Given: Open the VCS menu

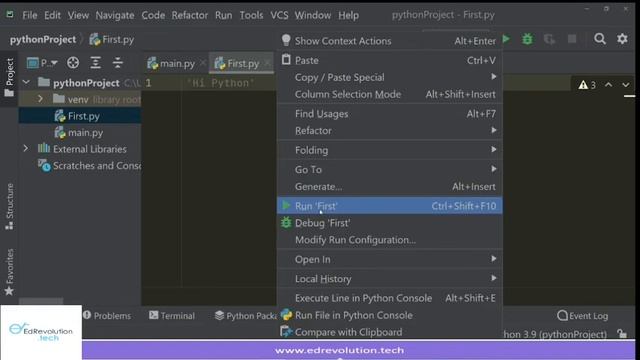Looking at the screenshot, I should [279, 15].
